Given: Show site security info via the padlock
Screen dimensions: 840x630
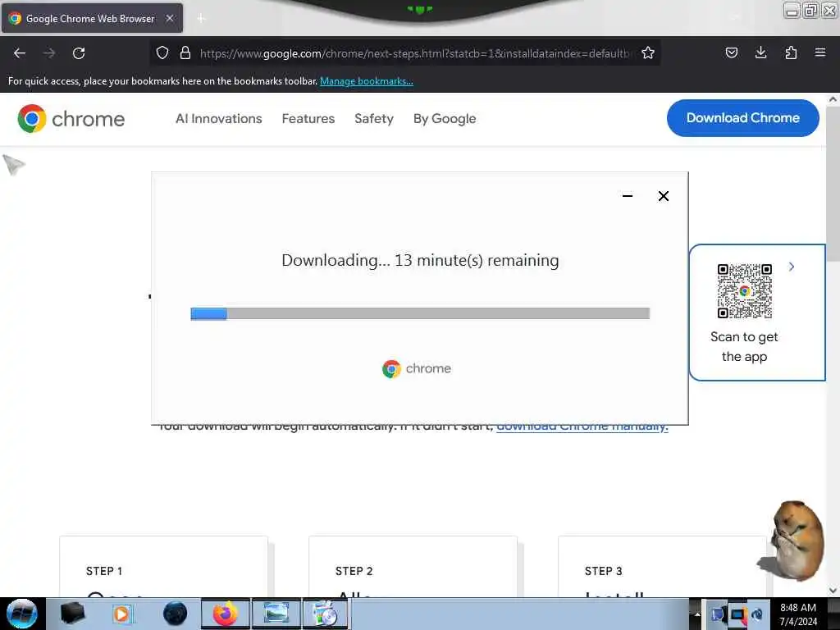Looking at the screenshot, I should [x=185, y=52].
